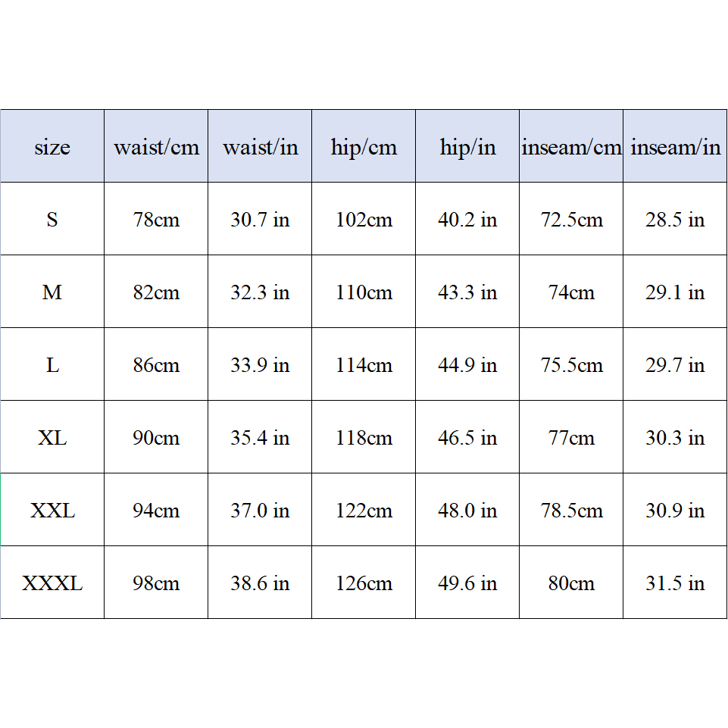Select the inseam/cm header cell
The image size is (728, 728).
[x=571, y=146]
